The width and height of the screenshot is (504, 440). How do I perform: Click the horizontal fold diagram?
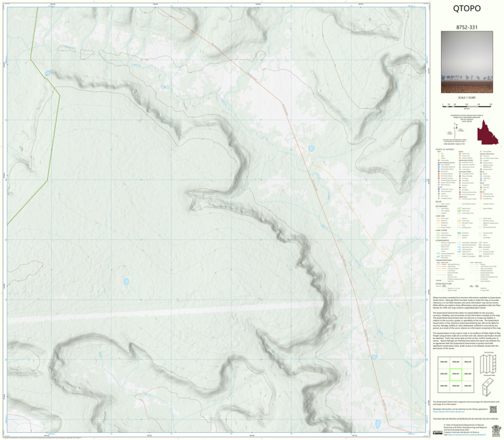point(488,364)
